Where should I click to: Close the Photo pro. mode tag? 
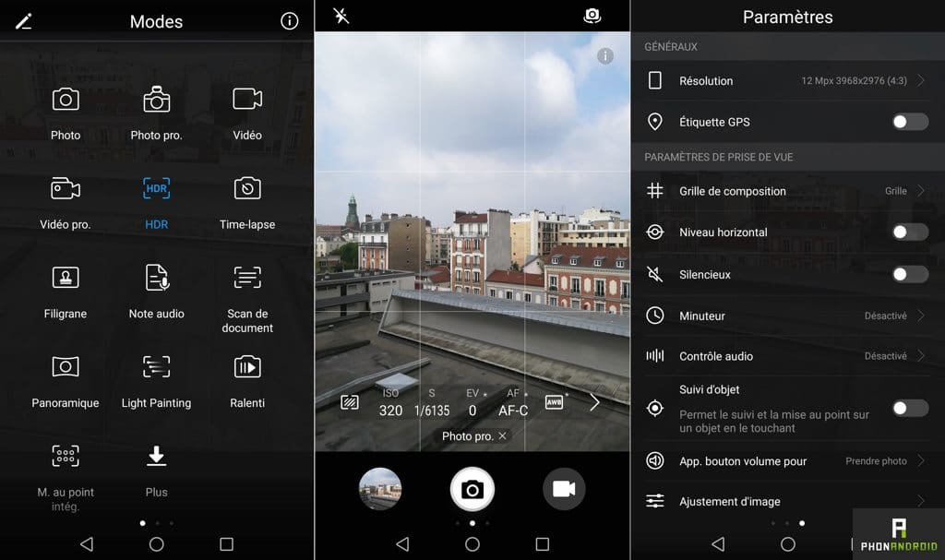coord(502,435)
